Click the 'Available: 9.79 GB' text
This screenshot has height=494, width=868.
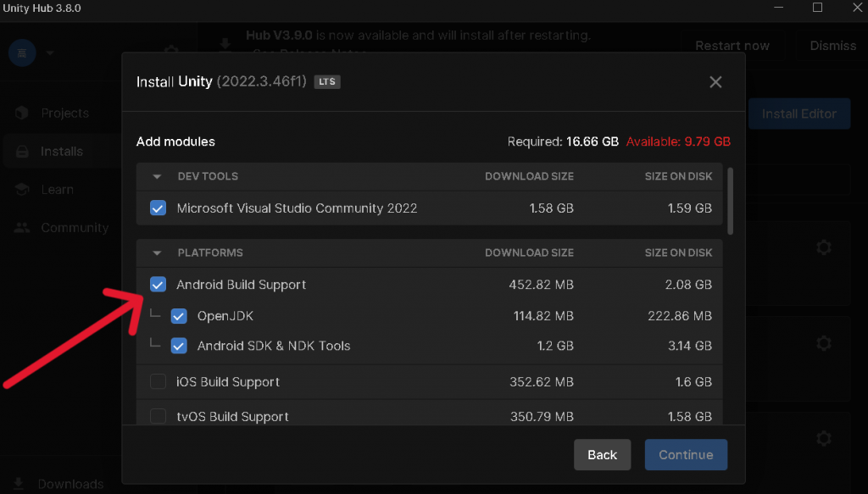click(678, 142)
